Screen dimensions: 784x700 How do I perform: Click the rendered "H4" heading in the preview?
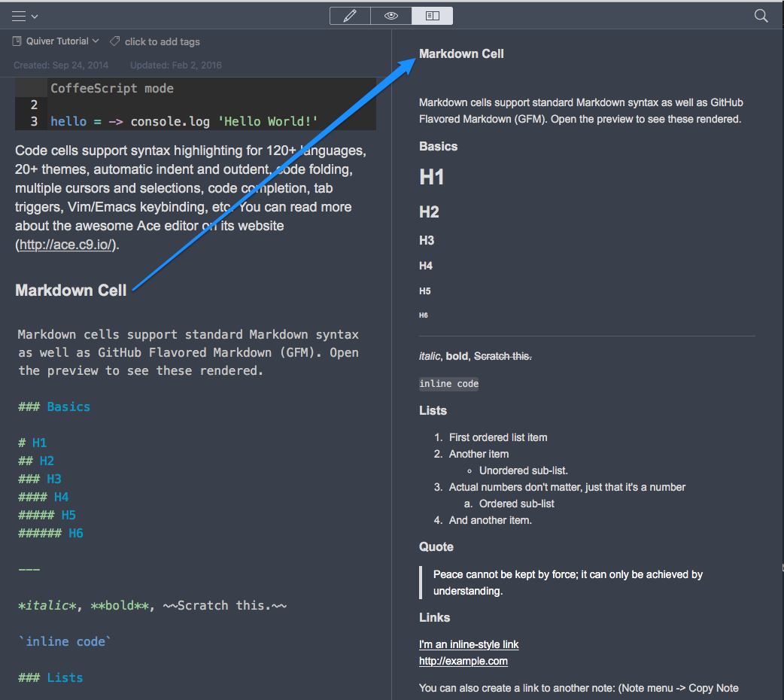coord(426,266)
